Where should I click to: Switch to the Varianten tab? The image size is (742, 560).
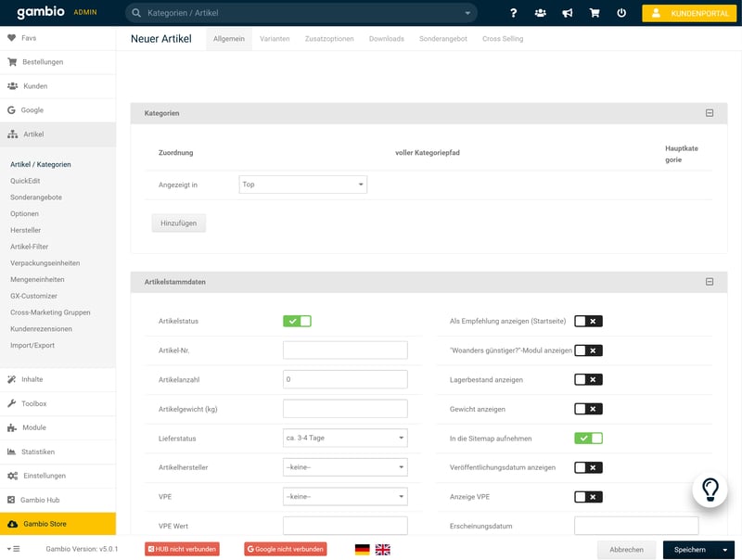click(x=275, y=39)
